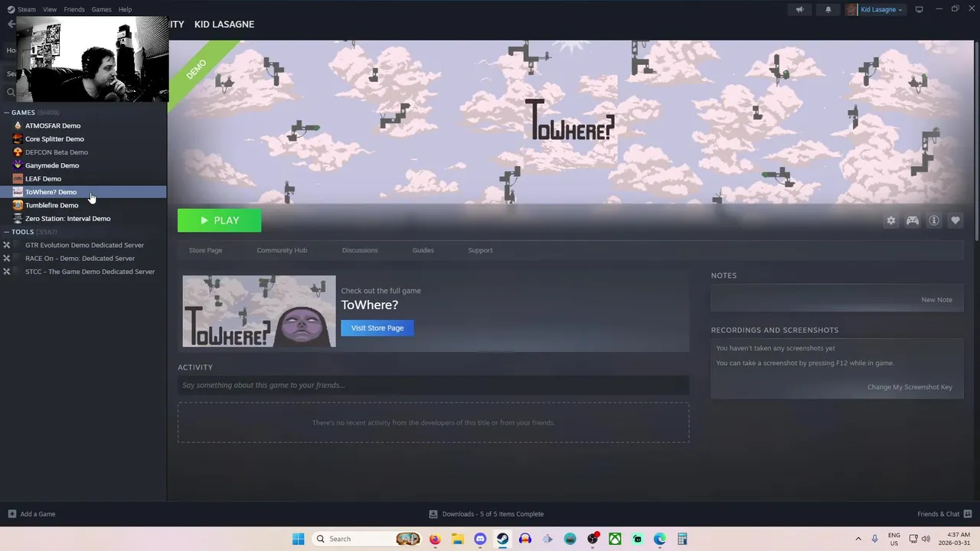
Task: Open the Community Hub link
Action: pyautogui.click(x=282, y=250)
